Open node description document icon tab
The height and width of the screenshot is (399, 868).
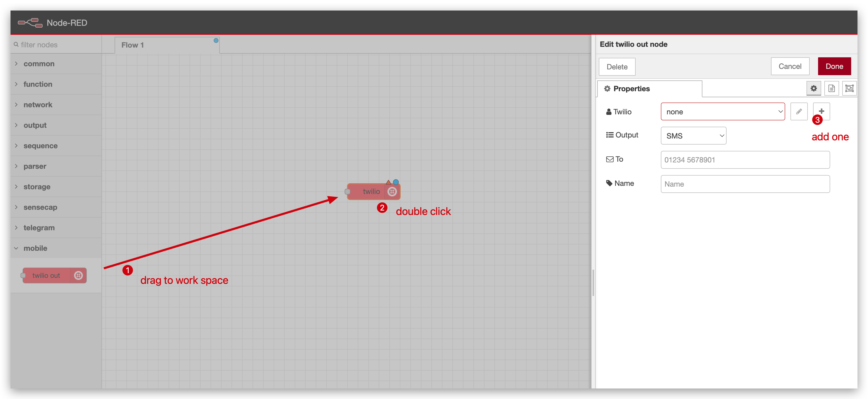[x=831, y=88]
